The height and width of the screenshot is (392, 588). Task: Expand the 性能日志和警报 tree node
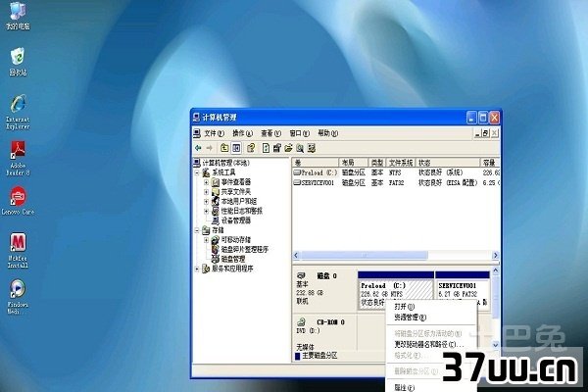(x=206, y=212)
